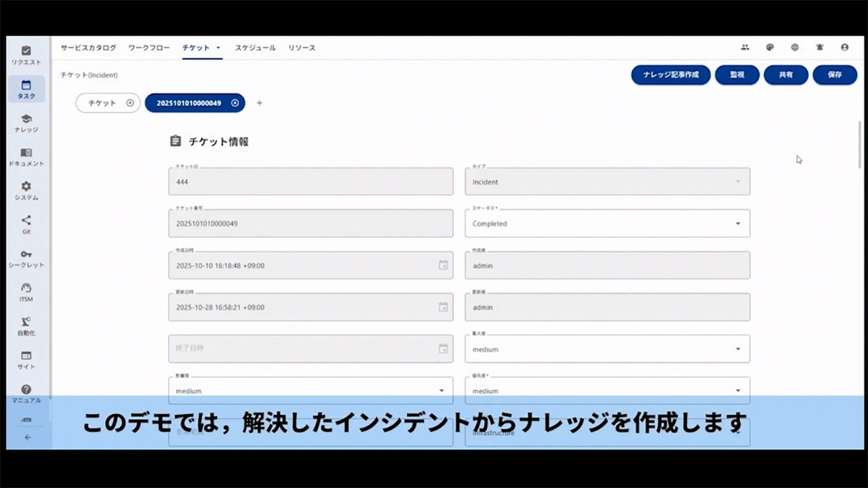Open the user account icon

[844, 47]
